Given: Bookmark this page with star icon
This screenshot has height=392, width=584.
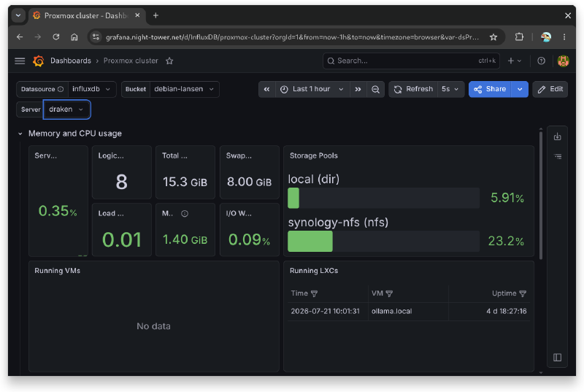Looking at the screenshot, I should click(493, 36).
